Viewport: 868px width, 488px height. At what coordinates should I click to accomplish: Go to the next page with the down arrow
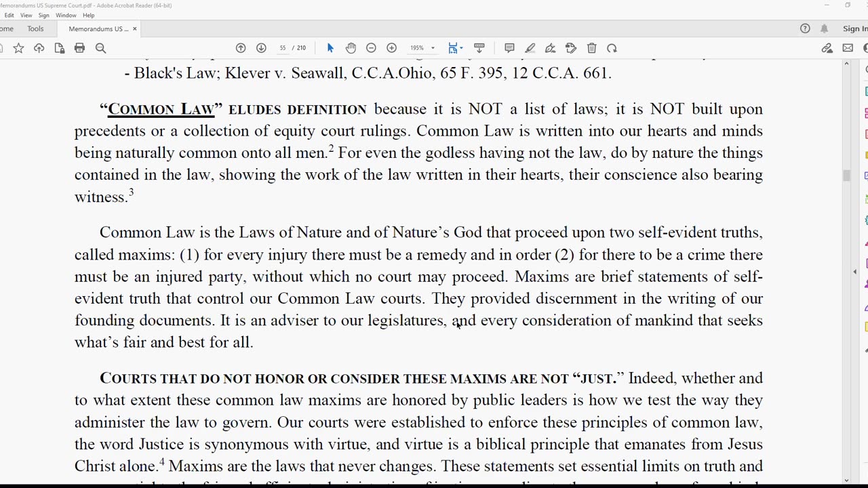point(261,48)
